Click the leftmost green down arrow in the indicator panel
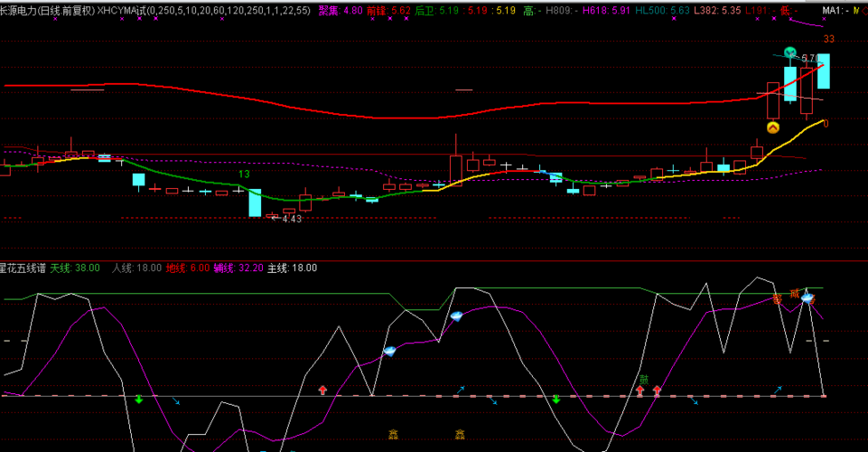Image resolution: width=868 pixels, height=452 pixels. point(139,399)
